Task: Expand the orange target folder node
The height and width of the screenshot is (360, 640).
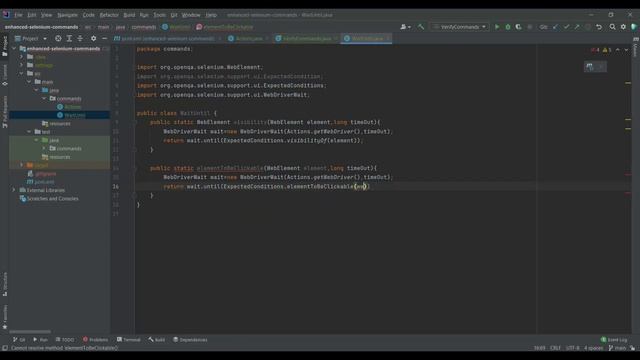Action: (22, 165)
